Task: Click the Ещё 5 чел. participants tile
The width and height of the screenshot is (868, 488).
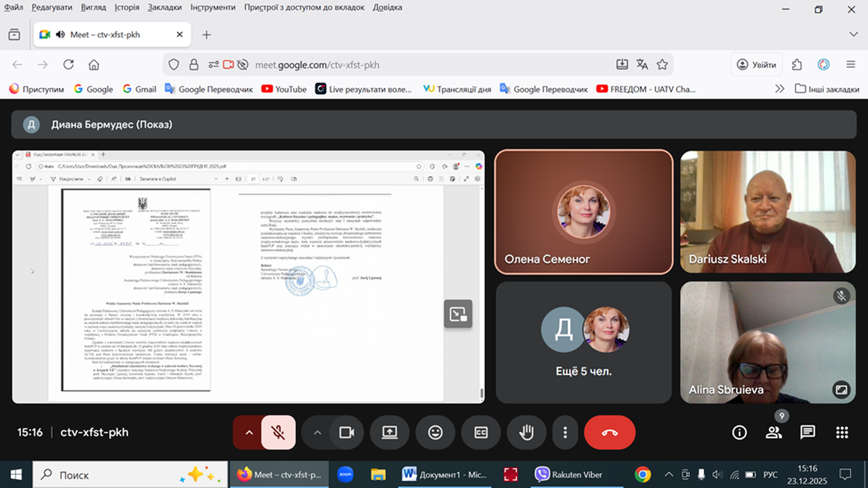Action: (x=583, y=342)
